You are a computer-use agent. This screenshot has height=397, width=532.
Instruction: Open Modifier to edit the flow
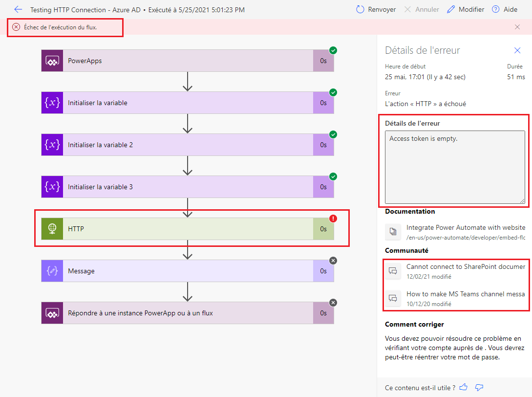click(466, 9)
